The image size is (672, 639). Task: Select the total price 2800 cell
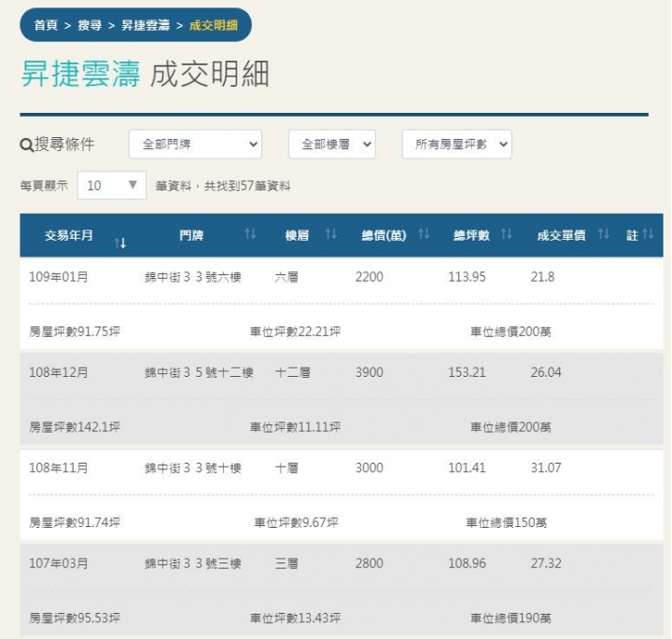point(369,563)
